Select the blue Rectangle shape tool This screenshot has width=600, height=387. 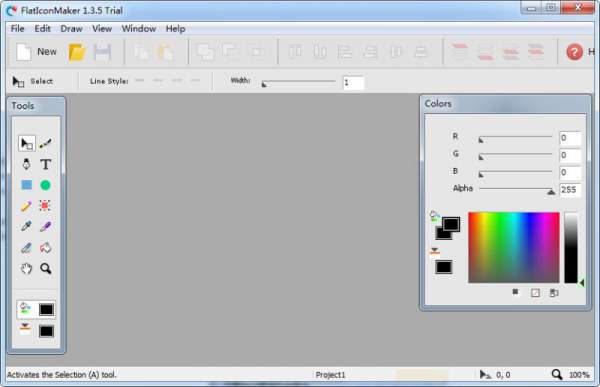click(26, 185)
